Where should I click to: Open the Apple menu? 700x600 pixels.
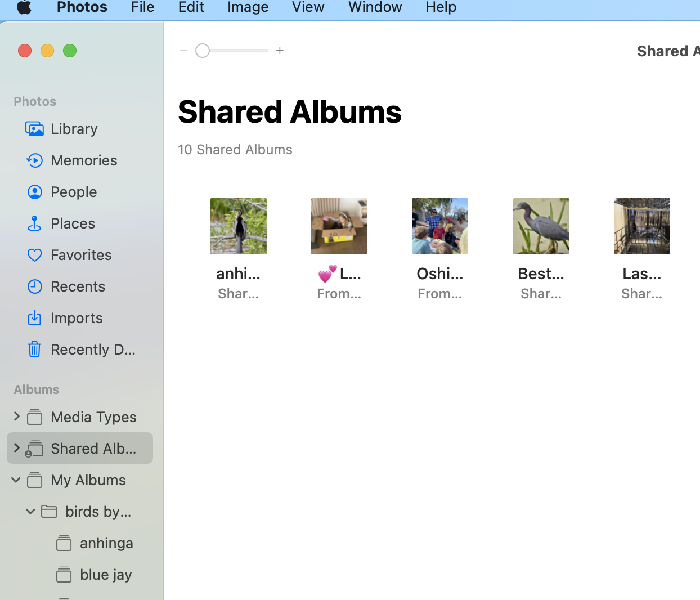24,7
